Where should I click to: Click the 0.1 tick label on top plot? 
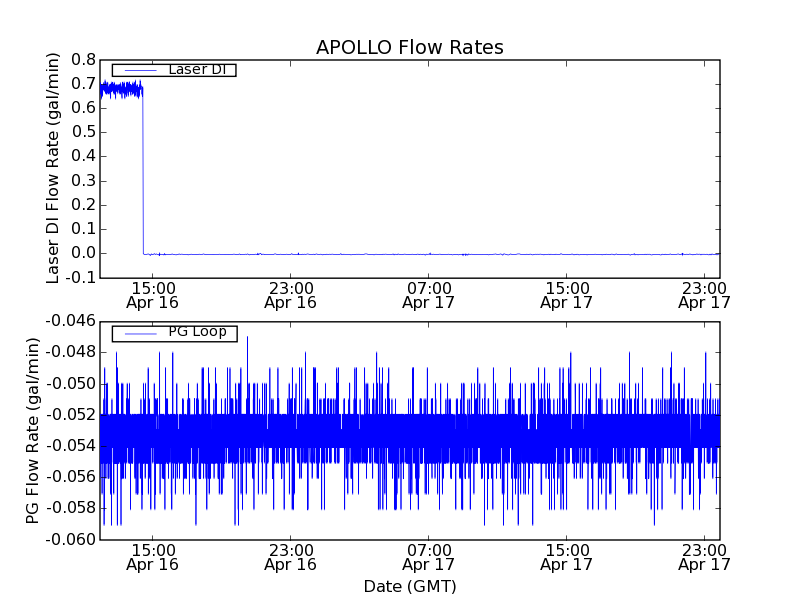(83, 229)
